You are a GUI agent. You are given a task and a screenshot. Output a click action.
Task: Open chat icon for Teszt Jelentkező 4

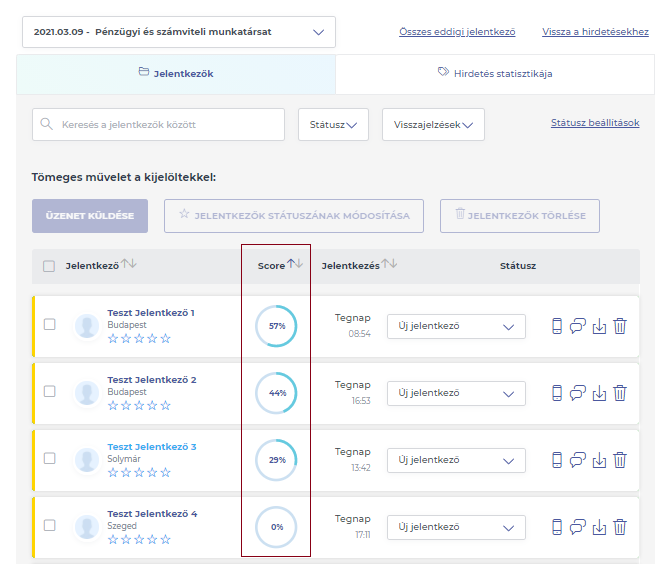click(578, 527)
